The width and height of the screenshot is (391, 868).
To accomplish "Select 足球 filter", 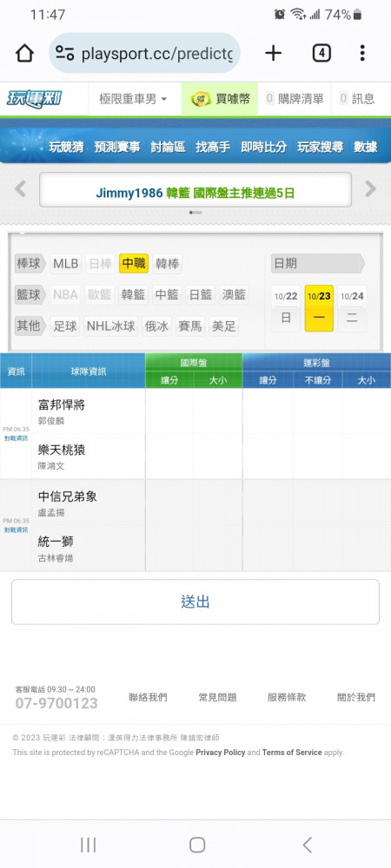I will 65,326.
